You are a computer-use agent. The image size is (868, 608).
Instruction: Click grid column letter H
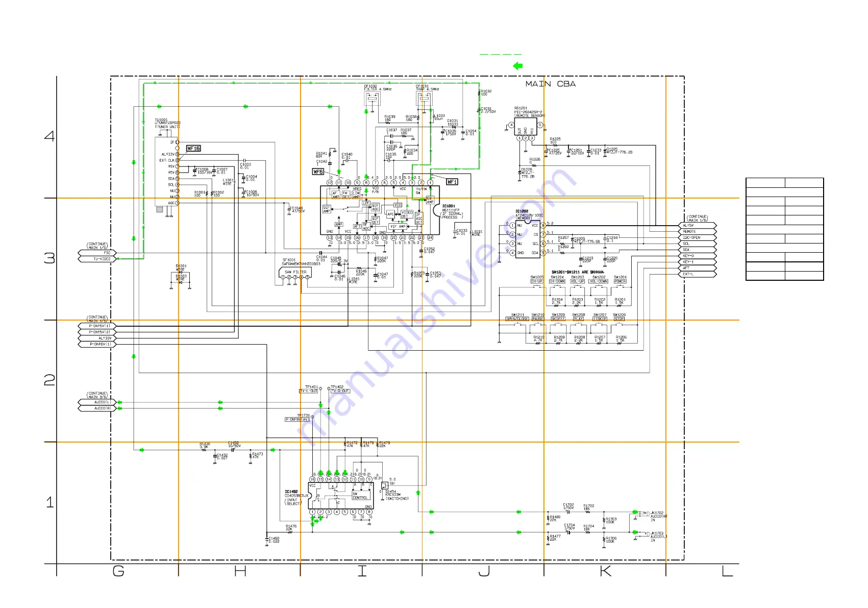[x=240, y=571]
